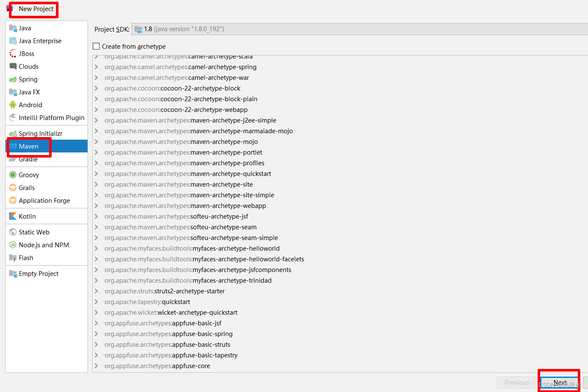Click the Kotlin logo icon
Screen dimensions: 588x392
[x=13, y=216]
